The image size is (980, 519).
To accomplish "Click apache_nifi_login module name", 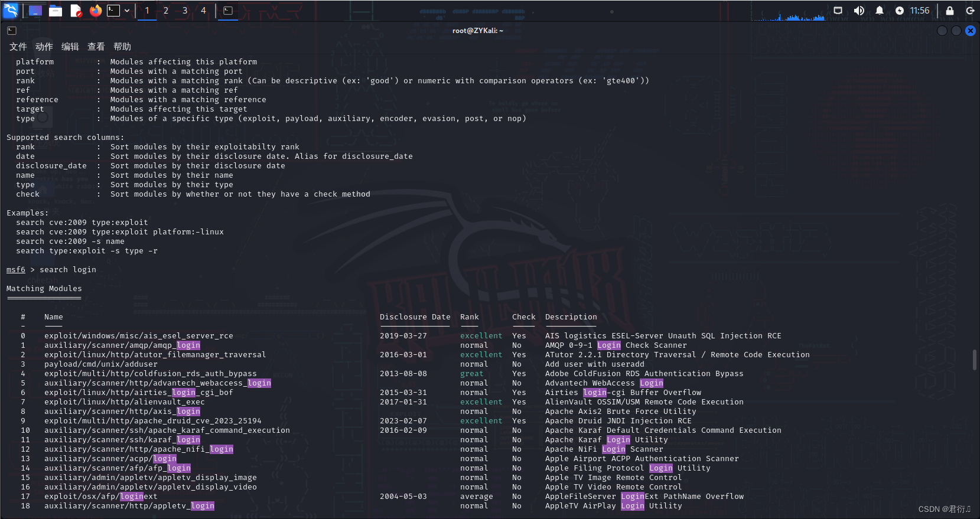I will pos(139,449).
